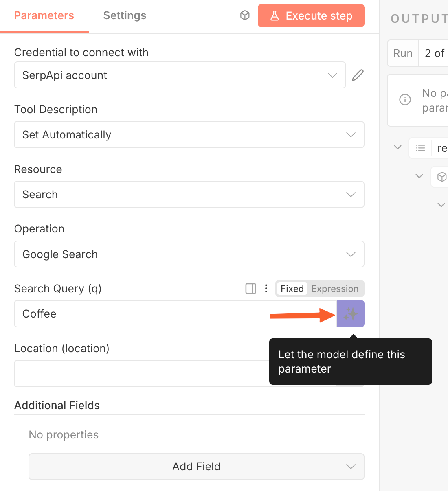Click the panel layout icon beside Search Query
Viewport: 448px width, 491px height.
(251, 289)
